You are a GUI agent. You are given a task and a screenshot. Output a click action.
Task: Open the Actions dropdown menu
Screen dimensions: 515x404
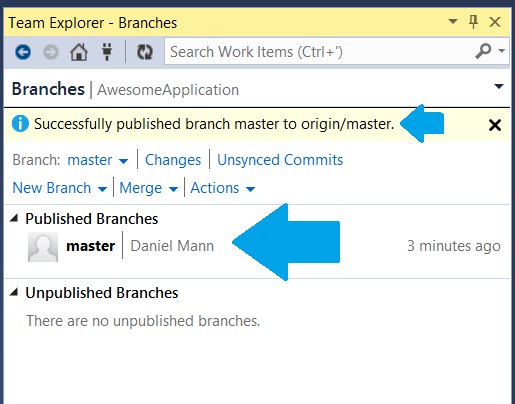222,188
